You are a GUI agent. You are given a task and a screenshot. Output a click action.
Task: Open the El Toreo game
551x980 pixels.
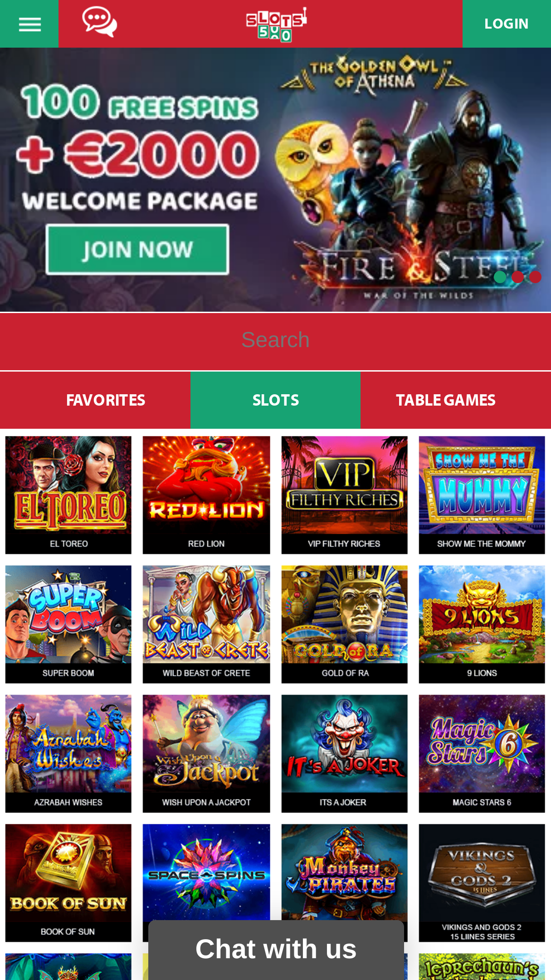tap(68, 495)
